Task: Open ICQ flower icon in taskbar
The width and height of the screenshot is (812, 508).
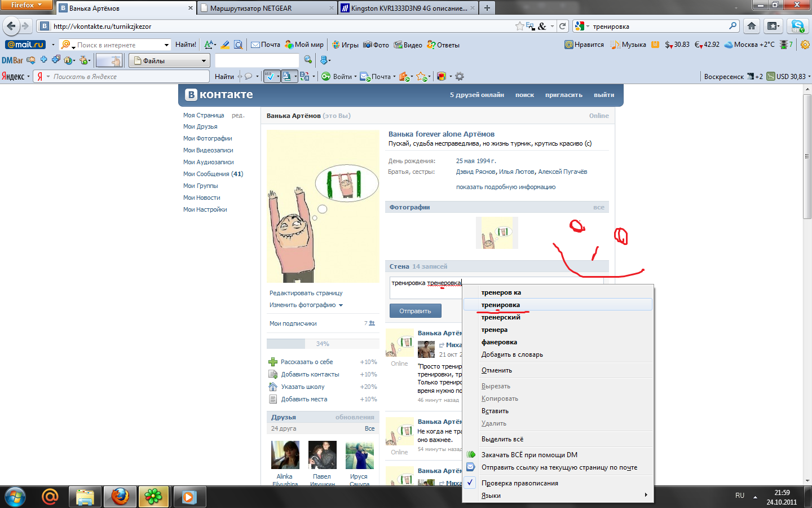Action: 153,497
